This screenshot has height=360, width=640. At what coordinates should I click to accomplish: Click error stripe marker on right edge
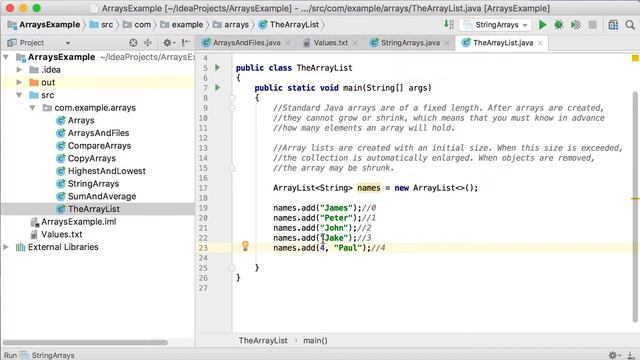(x=635, y=198)
